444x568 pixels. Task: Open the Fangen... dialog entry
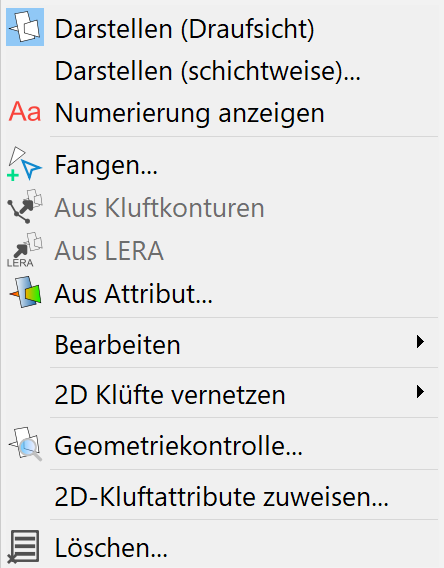[x=106, y=166]
